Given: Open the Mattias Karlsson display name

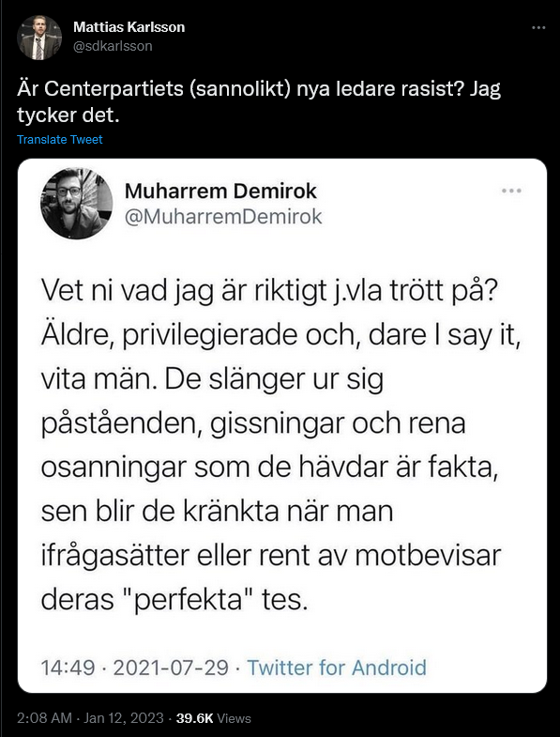Looking at the screenshot, I should click(129, 27).
